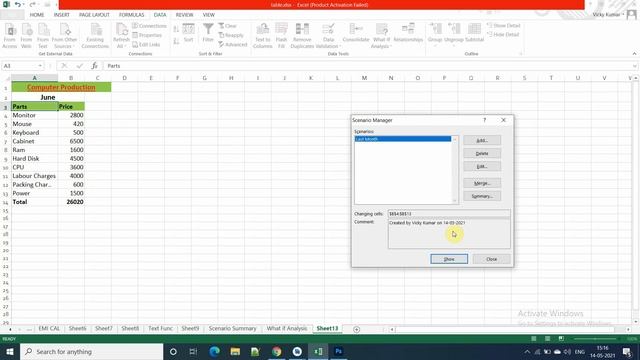This screenshot has width=640, height=360.
Task: Click Merge button in Scenario Manager
Action: coord(482,183)
